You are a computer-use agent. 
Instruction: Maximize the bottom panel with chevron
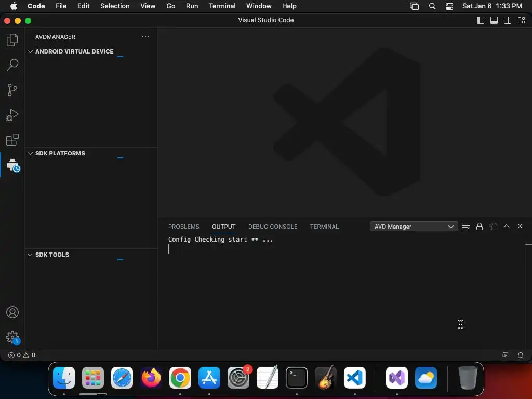[507, 226]
